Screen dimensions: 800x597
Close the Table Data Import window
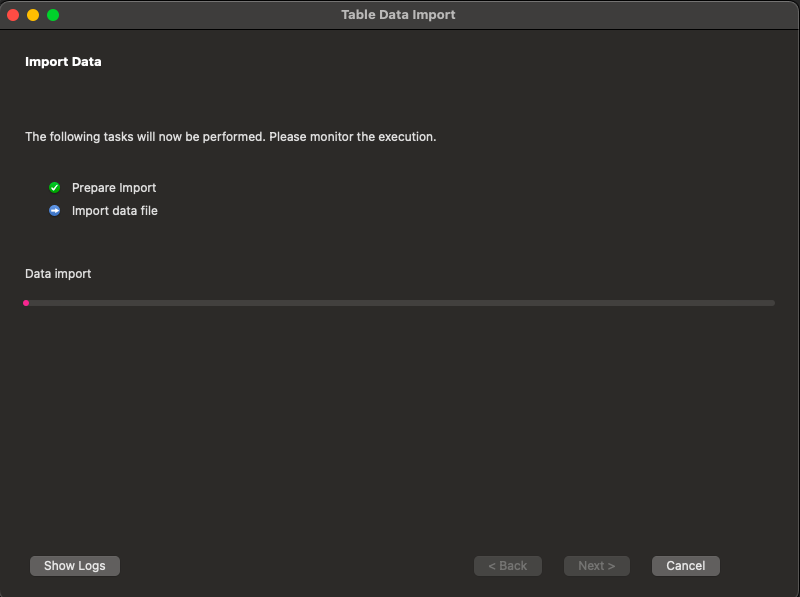tap(13, 15)
